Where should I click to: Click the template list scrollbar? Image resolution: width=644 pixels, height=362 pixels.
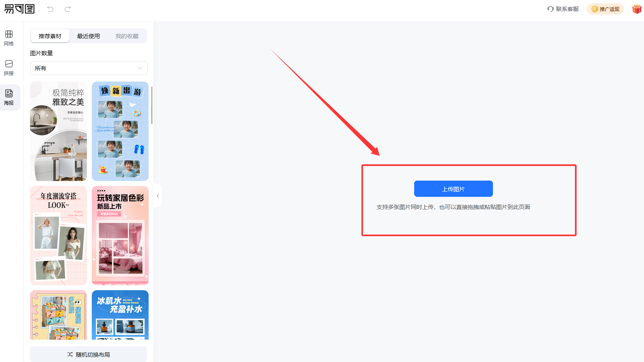tap(152, 106)
